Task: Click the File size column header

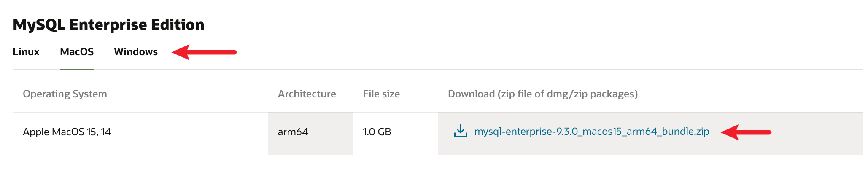Action: coord(381,94)
